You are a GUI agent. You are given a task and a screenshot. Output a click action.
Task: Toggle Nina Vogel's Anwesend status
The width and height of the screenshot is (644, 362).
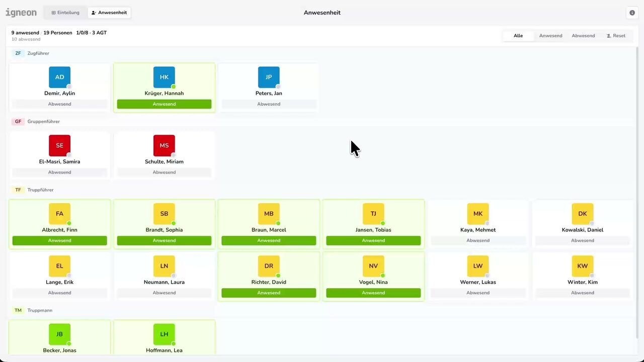pos(373,293)
